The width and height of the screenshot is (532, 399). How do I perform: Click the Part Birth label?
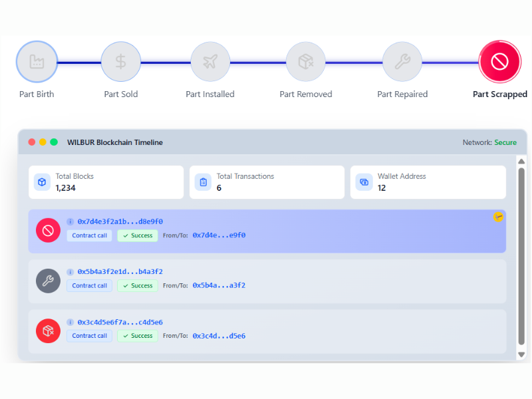pyautogui.click(x=37, y=94)
